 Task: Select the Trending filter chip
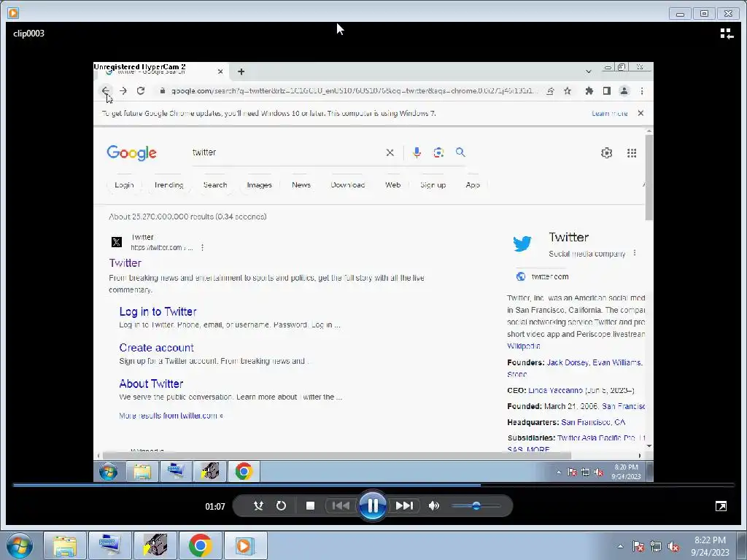(x=169, y=184)
